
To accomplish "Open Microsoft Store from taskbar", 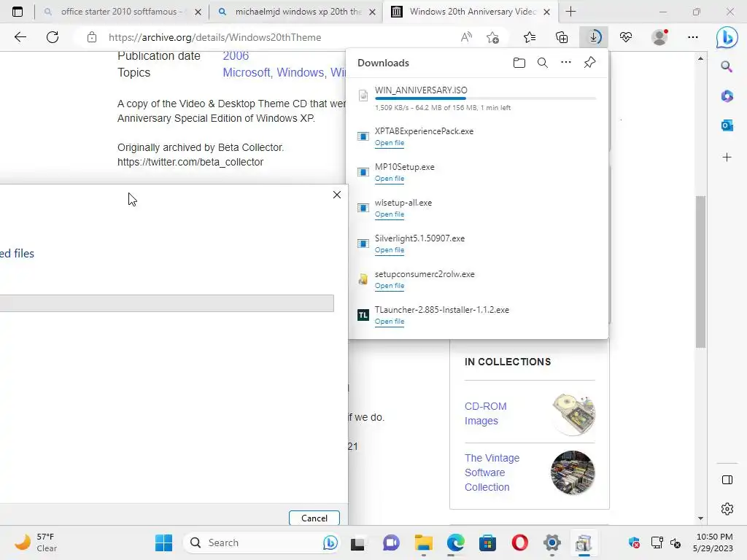I will [x=487, y=542].
